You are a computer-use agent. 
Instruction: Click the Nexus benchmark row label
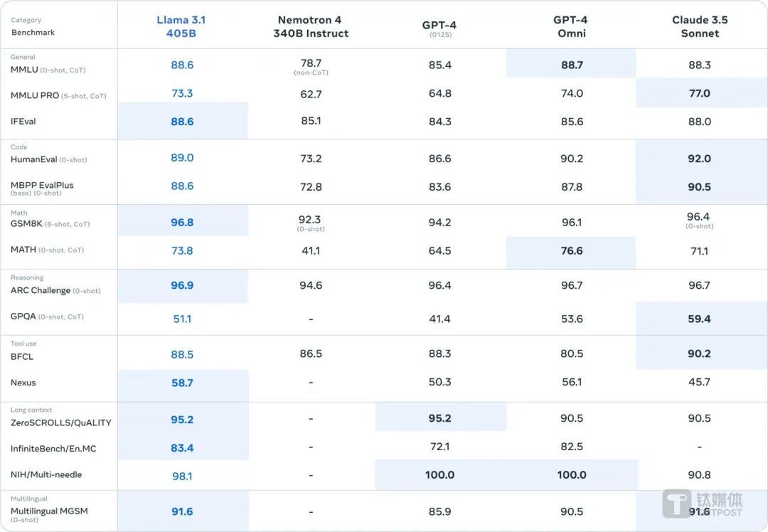[23, 383]
